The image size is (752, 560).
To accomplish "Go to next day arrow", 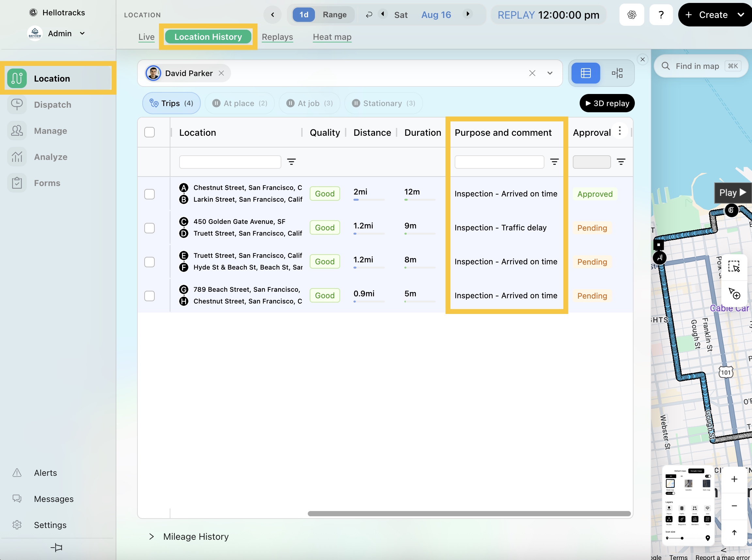I will (468, 14).
